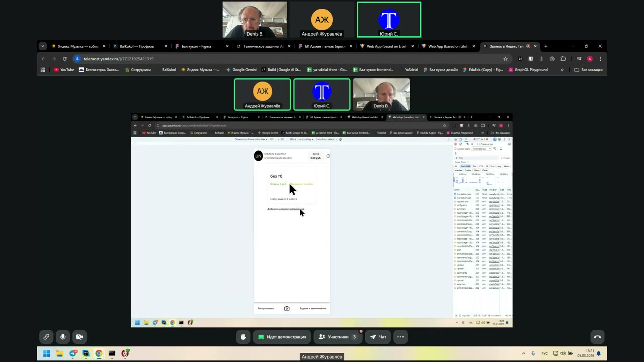Toggle the camera on or off

[79, 337]
